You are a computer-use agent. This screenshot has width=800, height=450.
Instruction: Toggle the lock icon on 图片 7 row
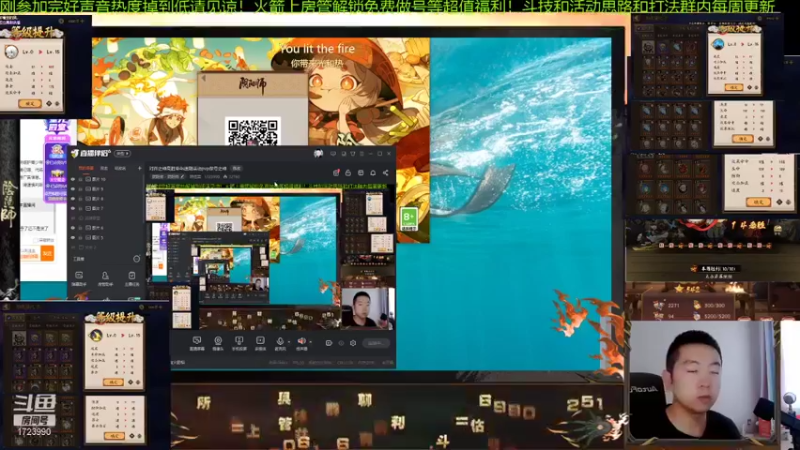click(x=81, y=208)
